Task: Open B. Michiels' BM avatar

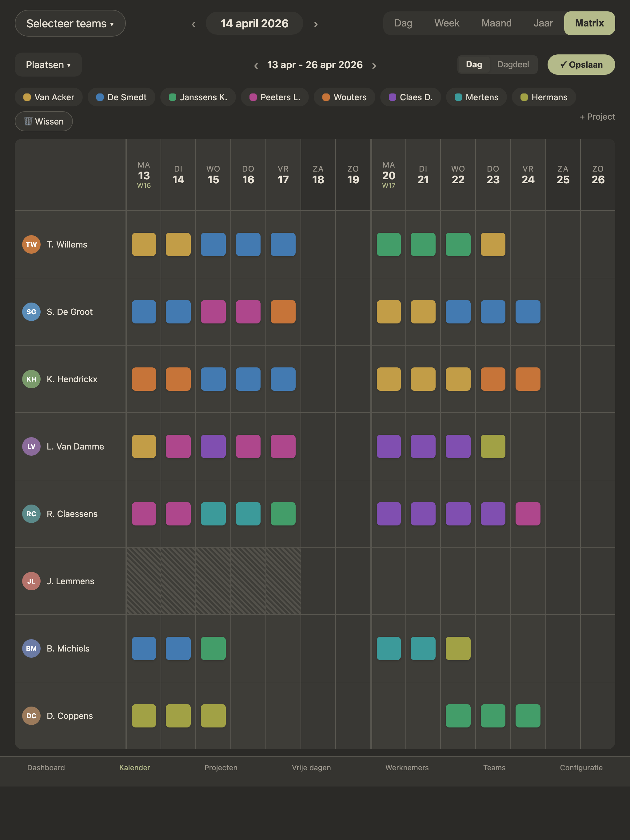Action: 31,648
